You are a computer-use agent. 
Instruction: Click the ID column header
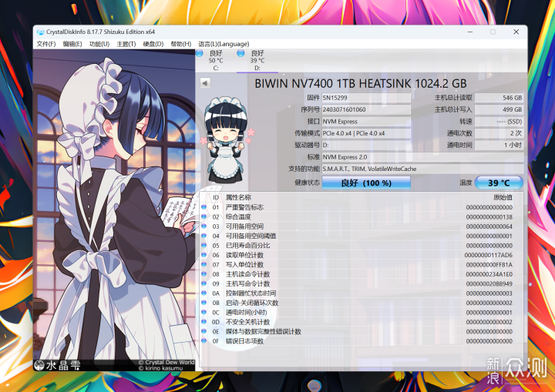pos(216,197)
